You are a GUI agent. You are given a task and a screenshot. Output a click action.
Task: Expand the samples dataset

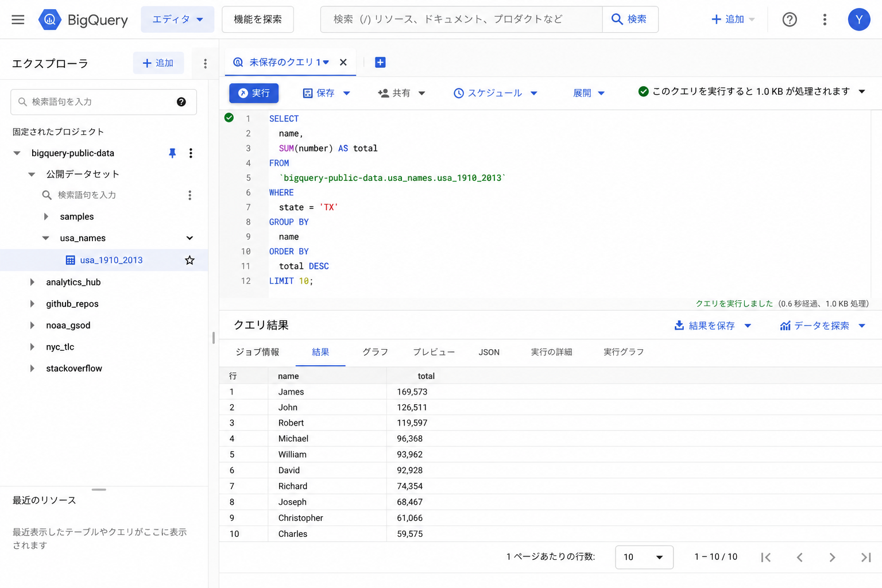(46, 217)
